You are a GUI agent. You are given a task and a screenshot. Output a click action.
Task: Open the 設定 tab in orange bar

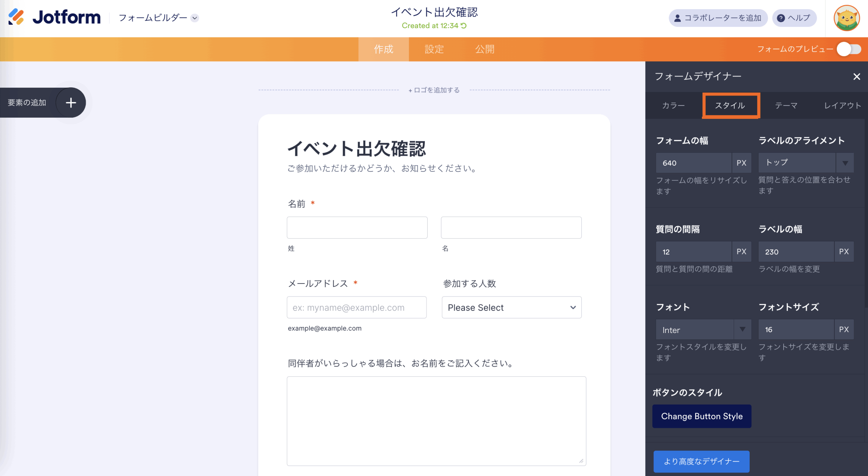pyautogui.click(x=434, y=49)
